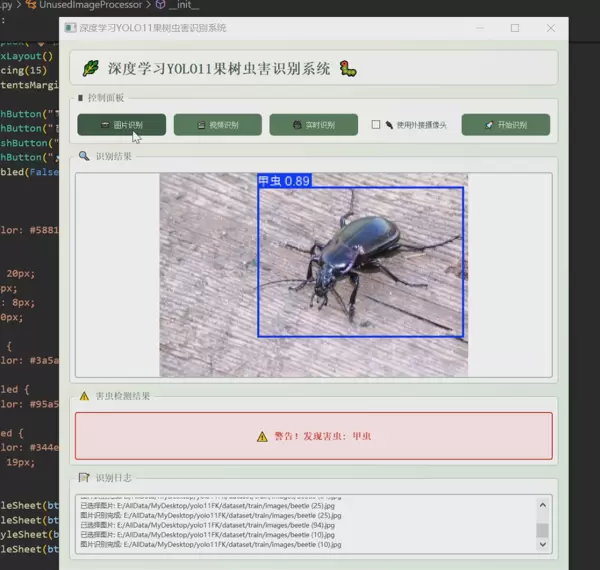Viewport: 600px width, 570px height.
Task: Click the camera plug icon beside checkbox label
Action: tap(389, 125)
